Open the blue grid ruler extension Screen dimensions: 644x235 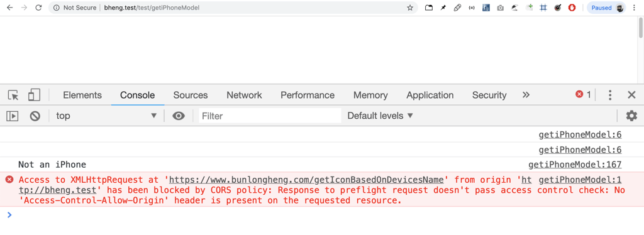(543, 8)
